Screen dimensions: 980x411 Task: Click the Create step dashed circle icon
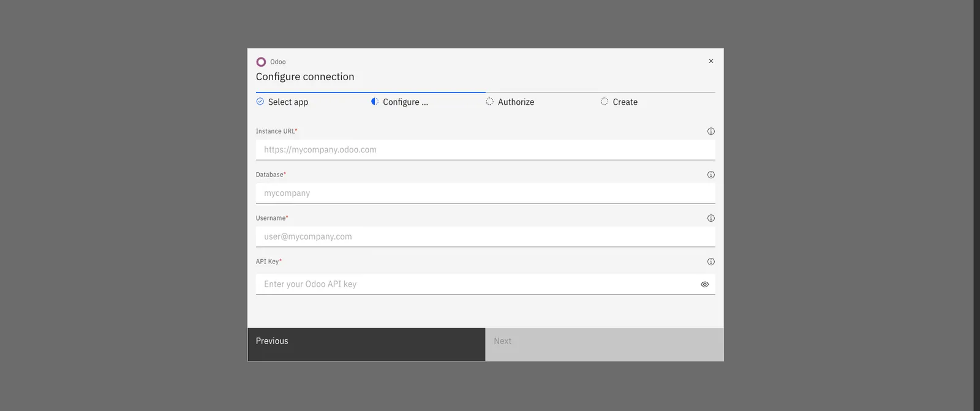(605, 102)
